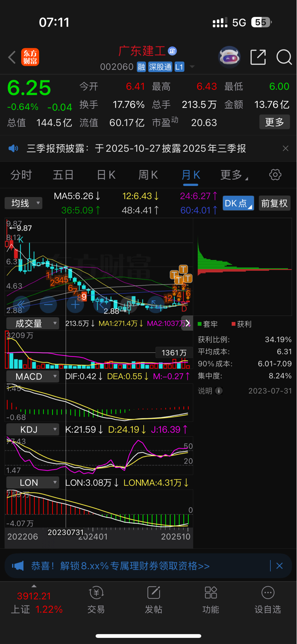Tap the 获利 red legend swatch
Screen dimensions: 297x644
pos(233,324)
